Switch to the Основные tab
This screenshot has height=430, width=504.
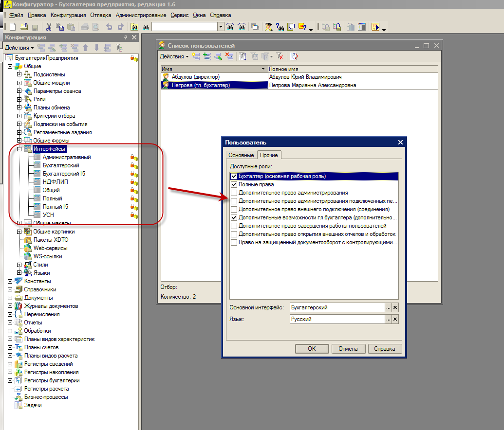[242, 155]
